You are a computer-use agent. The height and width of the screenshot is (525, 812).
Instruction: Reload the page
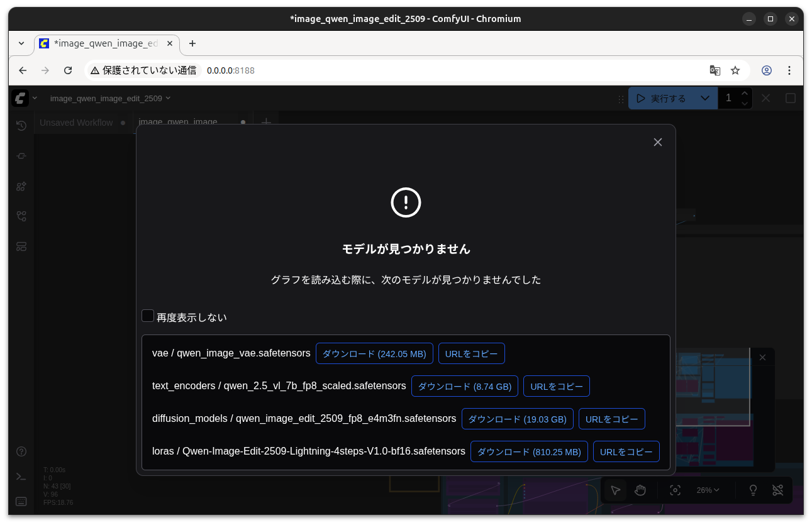[x=68, y=70]
